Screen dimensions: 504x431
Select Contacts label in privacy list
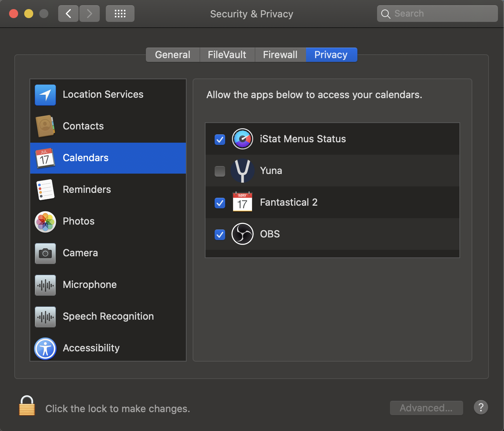[83, 126]
